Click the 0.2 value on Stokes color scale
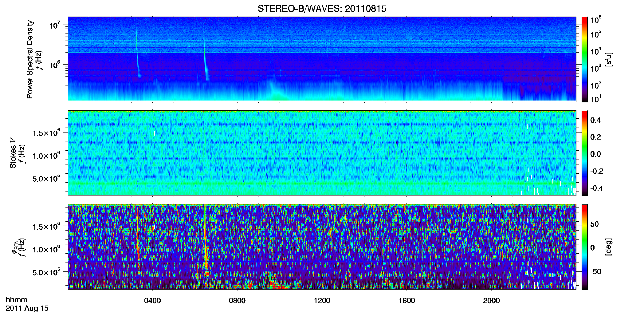The height and width of the screenshot is (332, 644). (595, 137)
